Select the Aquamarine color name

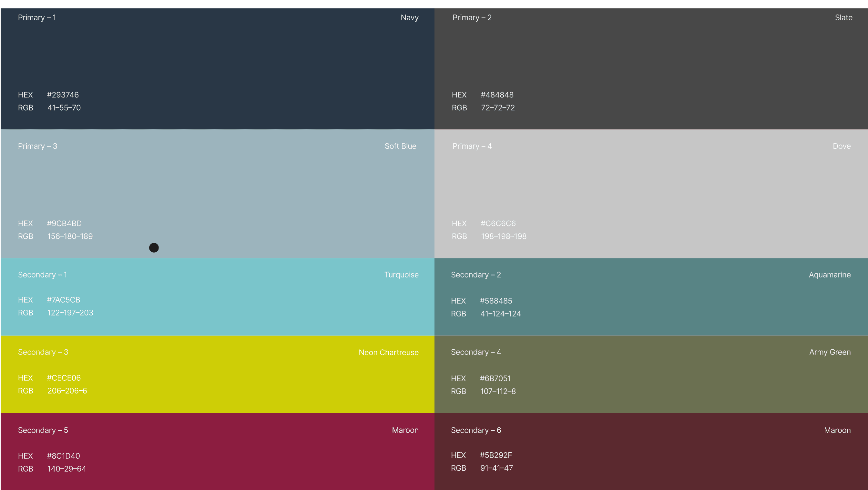pyautogui.click(x=830, y=275)
